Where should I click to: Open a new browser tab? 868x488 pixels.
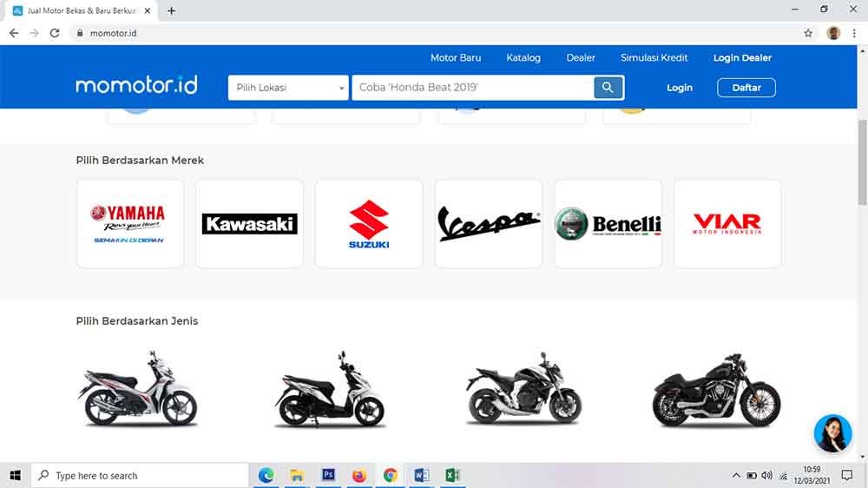coord(171,10)
